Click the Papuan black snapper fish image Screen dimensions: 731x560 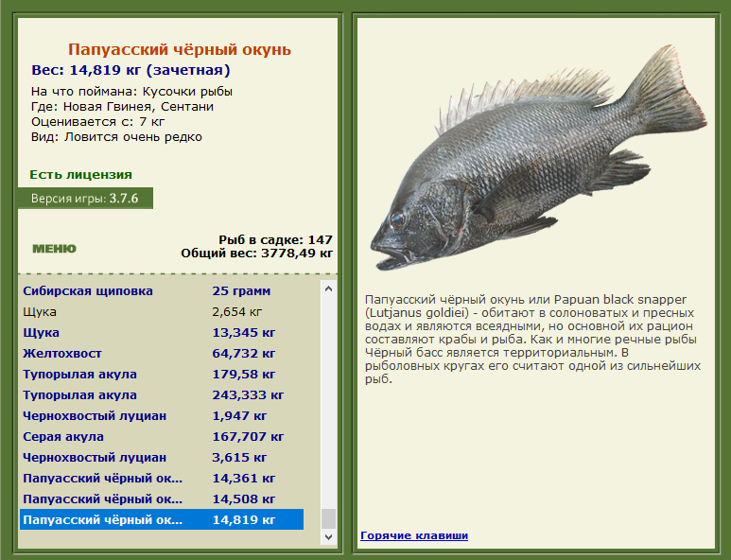[x=538, y=159]
